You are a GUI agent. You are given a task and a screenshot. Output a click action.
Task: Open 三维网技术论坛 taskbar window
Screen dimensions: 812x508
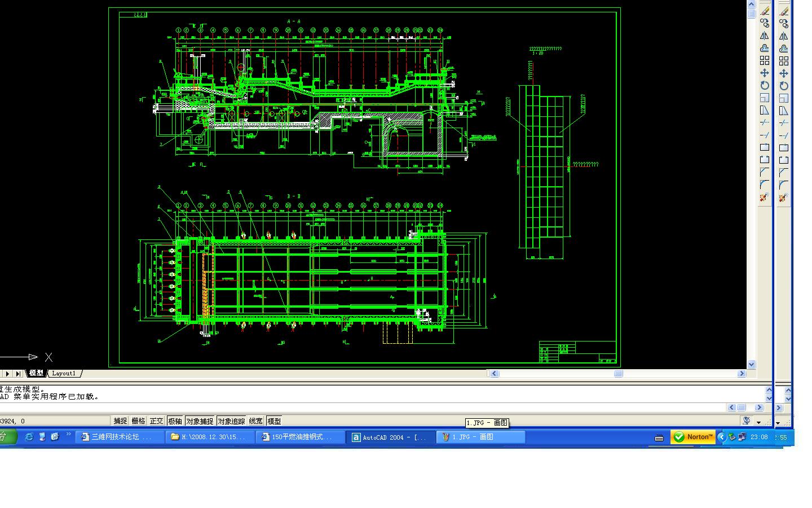point(120,437)
